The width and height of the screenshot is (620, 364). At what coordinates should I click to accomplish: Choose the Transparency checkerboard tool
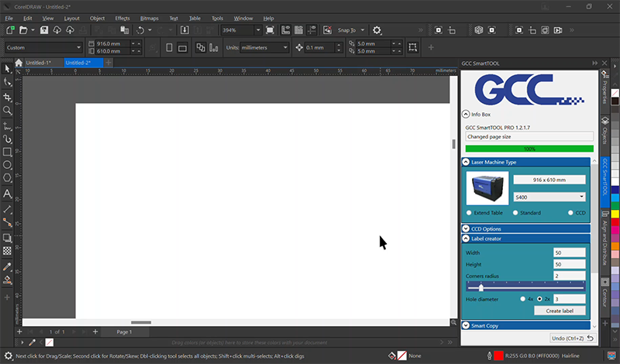click(8, 251)
